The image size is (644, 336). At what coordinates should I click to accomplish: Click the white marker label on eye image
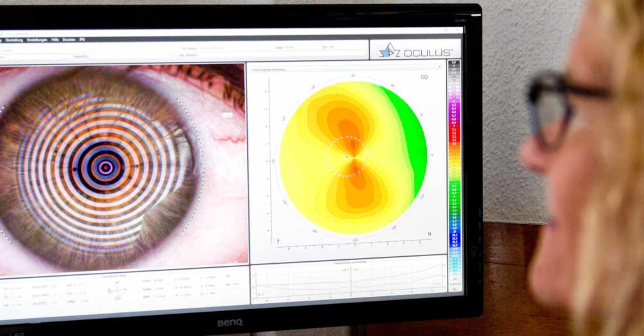[228, 115]
